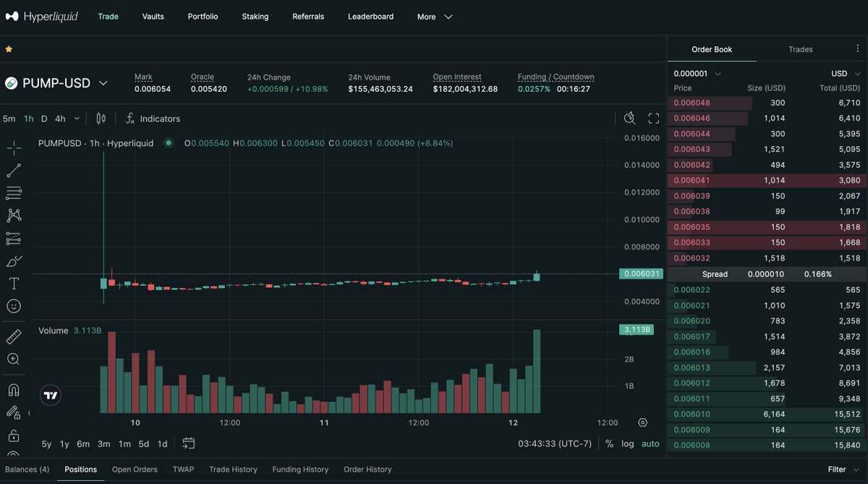The width and height of the screenshot is (868, 484).
Task: Open the TWAP tab
Action: tap(183, 470)
